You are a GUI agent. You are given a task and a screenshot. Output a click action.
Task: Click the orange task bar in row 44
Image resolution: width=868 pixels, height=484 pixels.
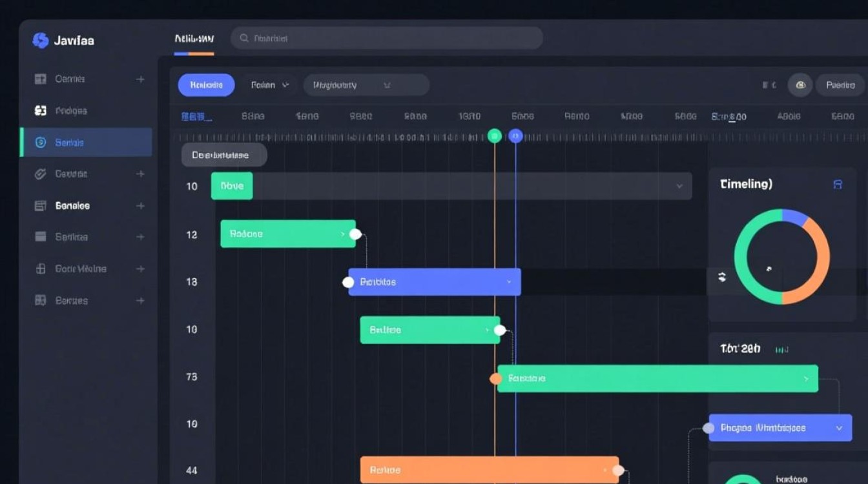click(489, 470)
